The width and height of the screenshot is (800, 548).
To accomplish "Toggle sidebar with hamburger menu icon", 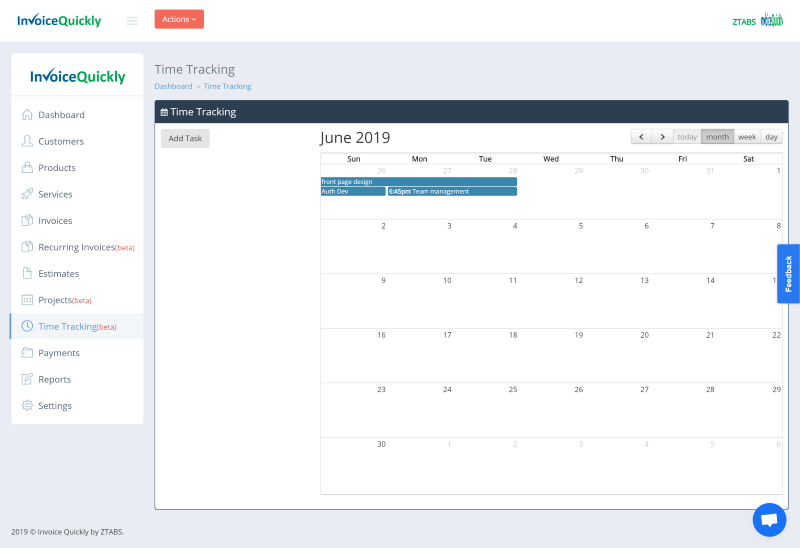I will coord(132,20).
